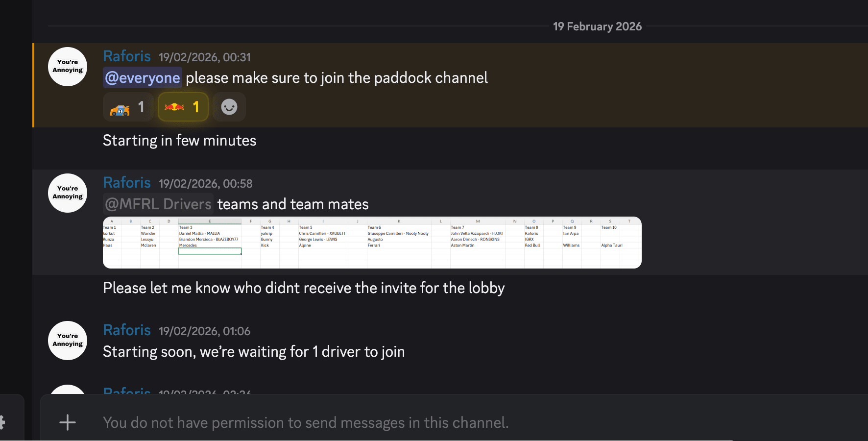Select the "Starting in few minutes" message

pyautogui.click(x=179, y=141)
